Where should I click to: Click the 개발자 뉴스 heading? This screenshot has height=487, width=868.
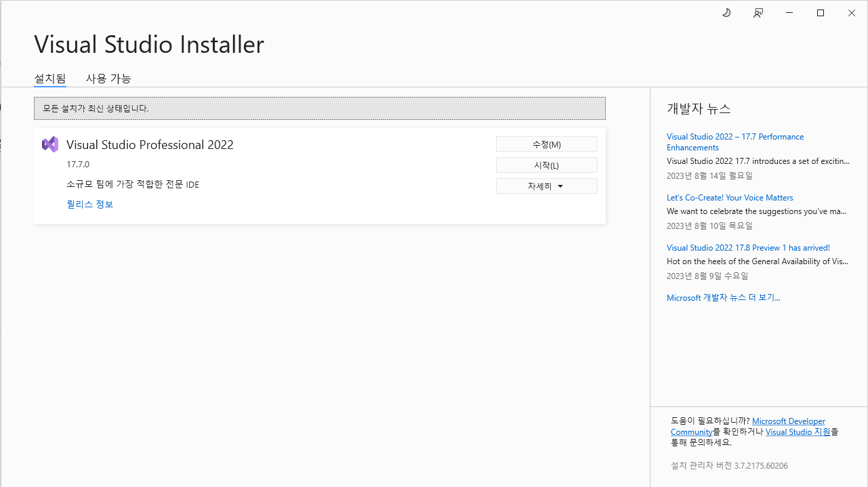click(699, 108)
